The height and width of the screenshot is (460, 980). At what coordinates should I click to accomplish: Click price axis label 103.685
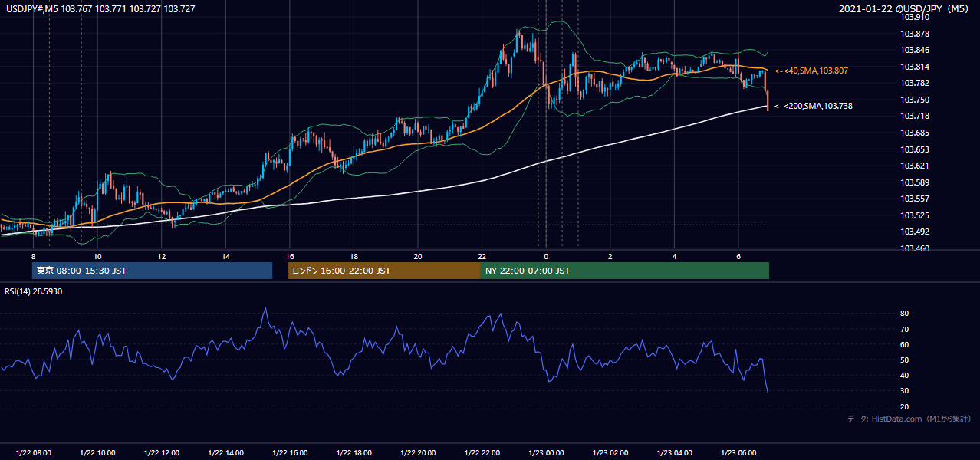[x=914, y=133]
